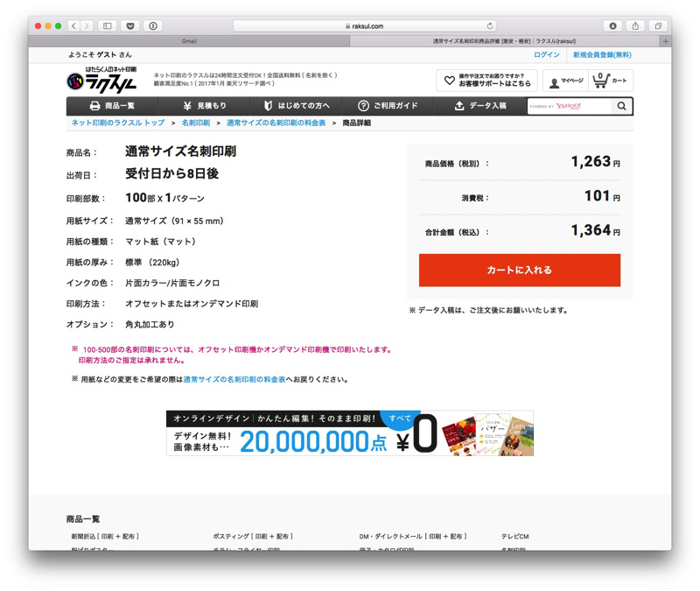Click the option value 角丸加工あり
This screenshot has width=700, height=591.
(x=150, y=324)
